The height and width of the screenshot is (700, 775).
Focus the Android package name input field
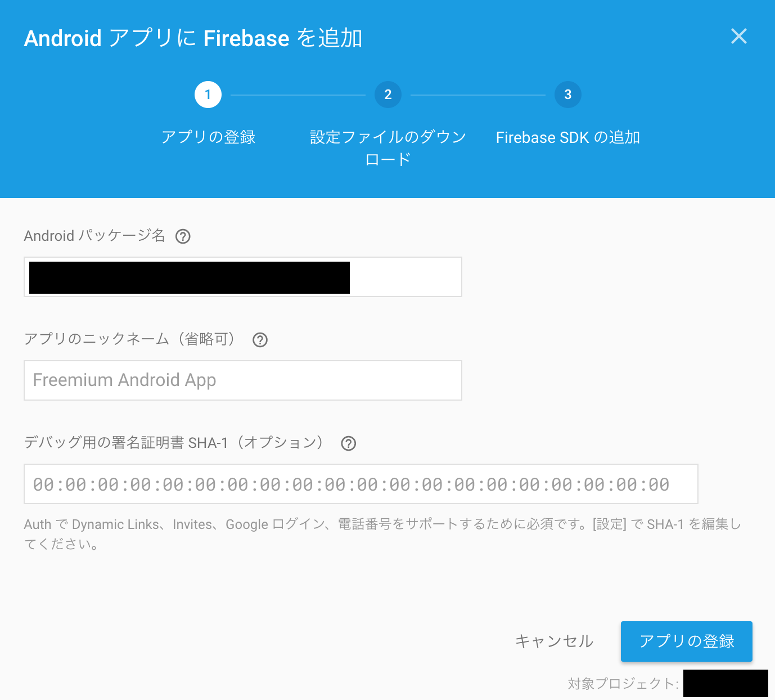coord(243,277)
